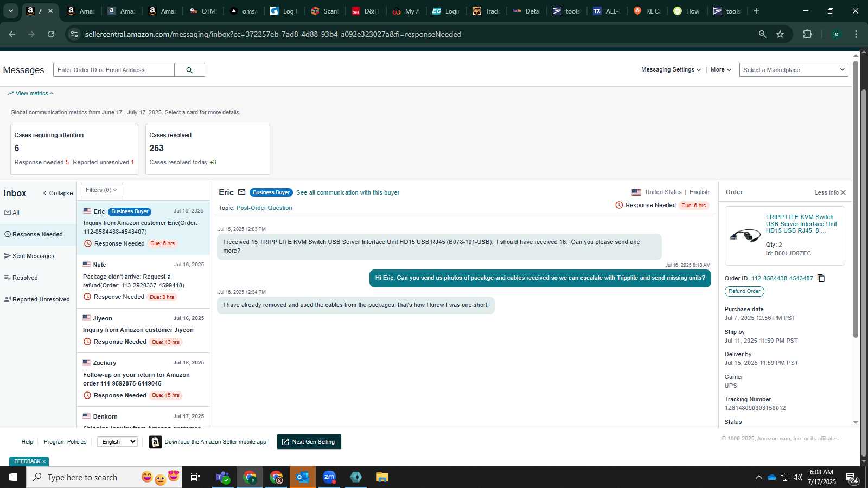Image resolution: width=868 pixels, height=488 pixels.
Task: Open the Chrome profile avatar
Action: click(836, 34)
